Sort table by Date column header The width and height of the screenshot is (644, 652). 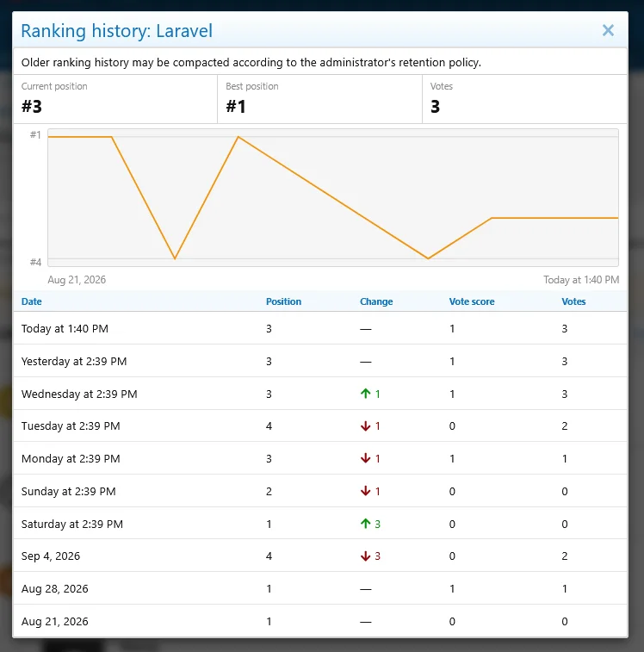(x=32, y=301)
